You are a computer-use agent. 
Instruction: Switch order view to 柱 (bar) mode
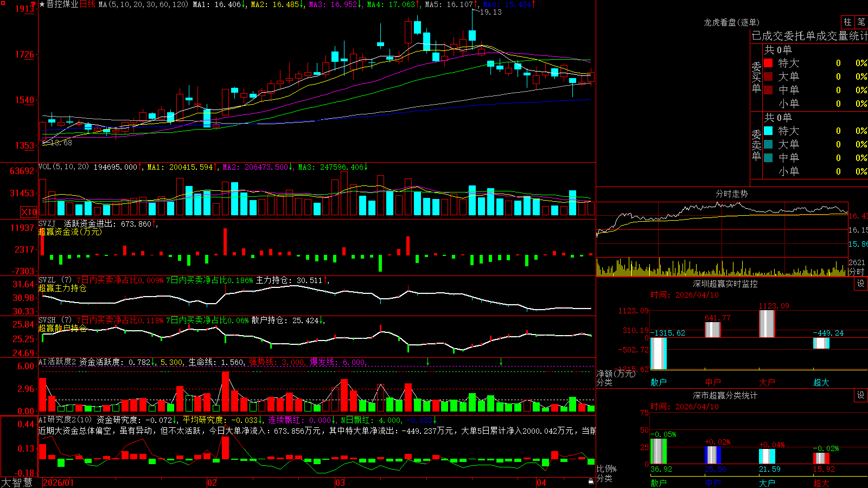(x=847, y=22)
